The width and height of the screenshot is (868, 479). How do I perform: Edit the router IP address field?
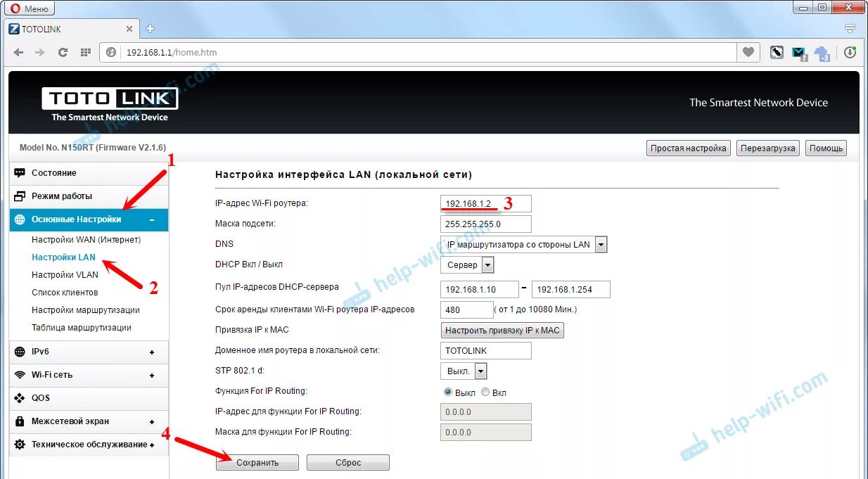click(x=486, y=204)
